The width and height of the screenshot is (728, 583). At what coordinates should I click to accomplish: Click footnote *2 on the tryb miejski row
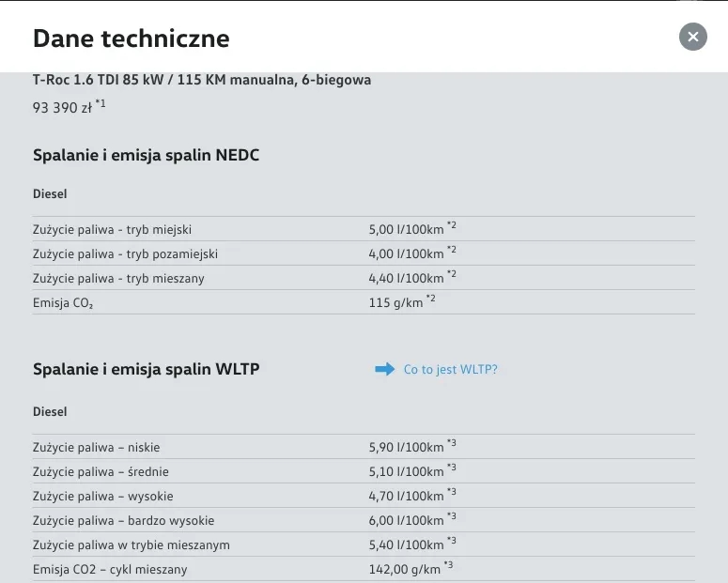click(x=451, y=225)
